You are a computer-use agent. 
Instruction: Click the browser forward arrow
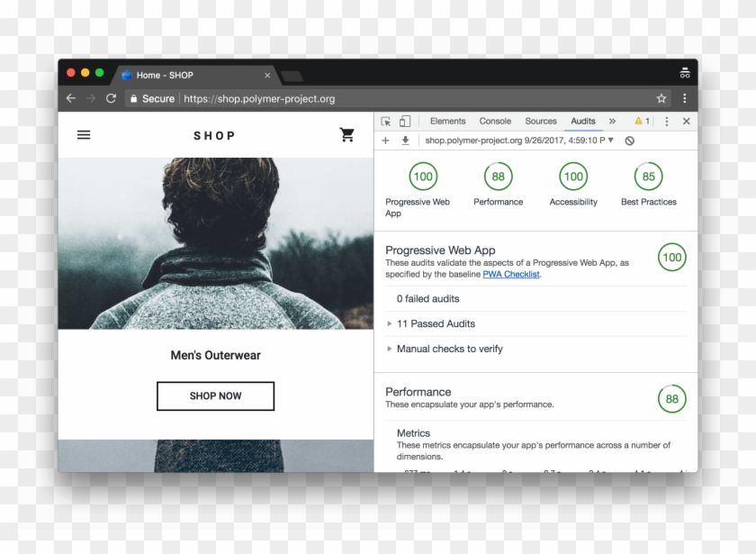tap(91, 98)
